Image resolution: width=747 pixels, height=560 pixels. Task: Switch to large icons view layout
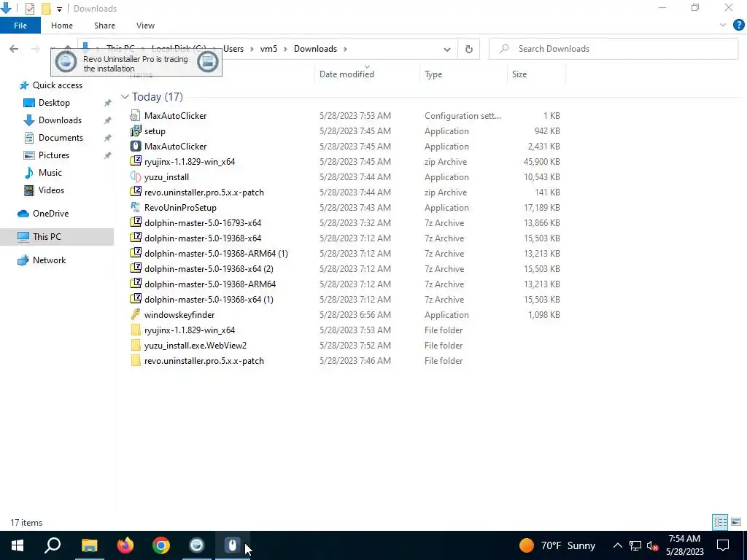pyautogui.click(x=736, y=522)
